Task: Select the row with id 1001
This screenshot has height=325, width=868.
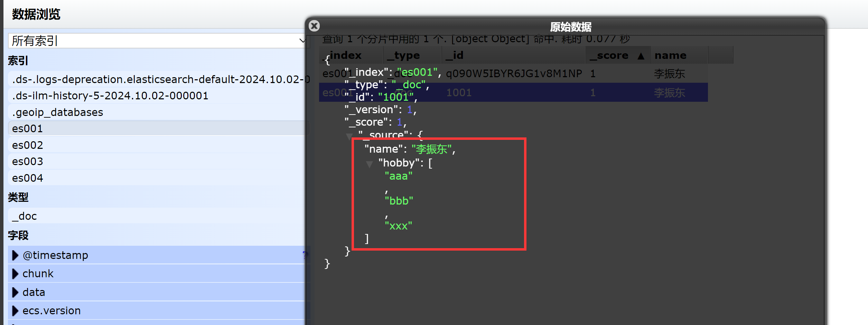Action: click(x=513, y=92)
